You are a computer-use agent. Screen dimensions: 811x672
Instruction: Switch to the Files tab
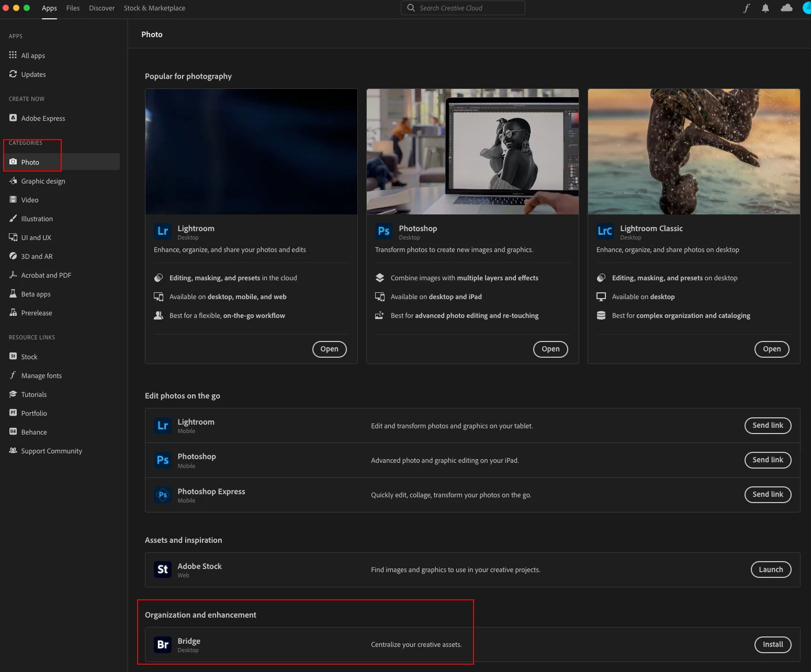pos(73,8)
